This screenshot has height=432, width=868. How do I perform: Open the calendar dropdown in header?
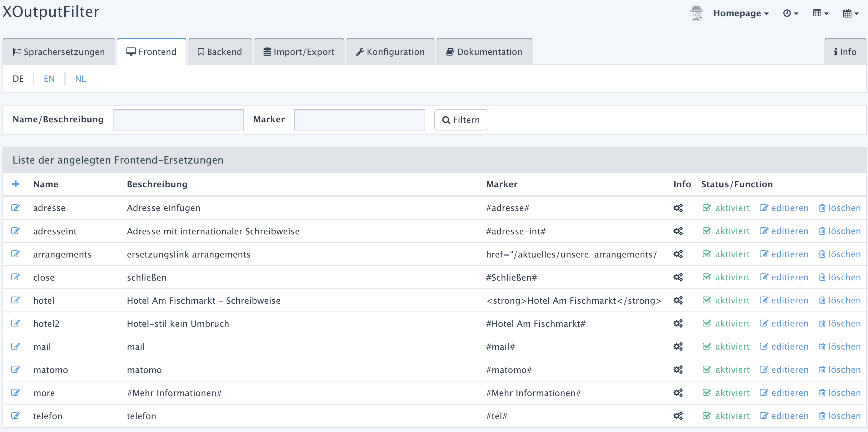point(851,13)
